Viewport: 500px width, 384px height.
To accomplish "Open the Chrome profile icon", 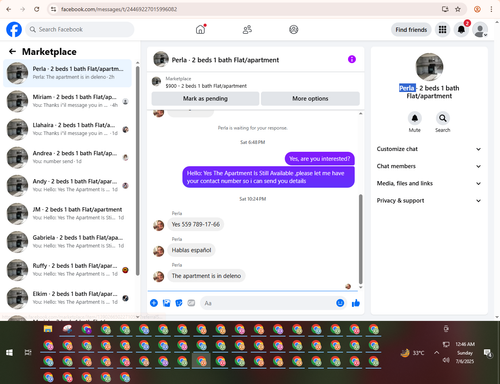I will pyautogui.click(x=477, y=9).
